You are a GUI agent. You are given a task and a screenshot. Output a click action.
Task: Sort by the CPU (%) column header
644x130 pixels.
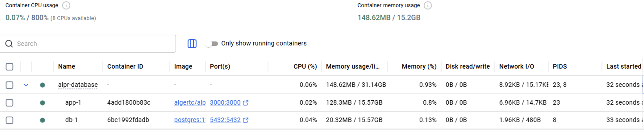click(305, 67)
